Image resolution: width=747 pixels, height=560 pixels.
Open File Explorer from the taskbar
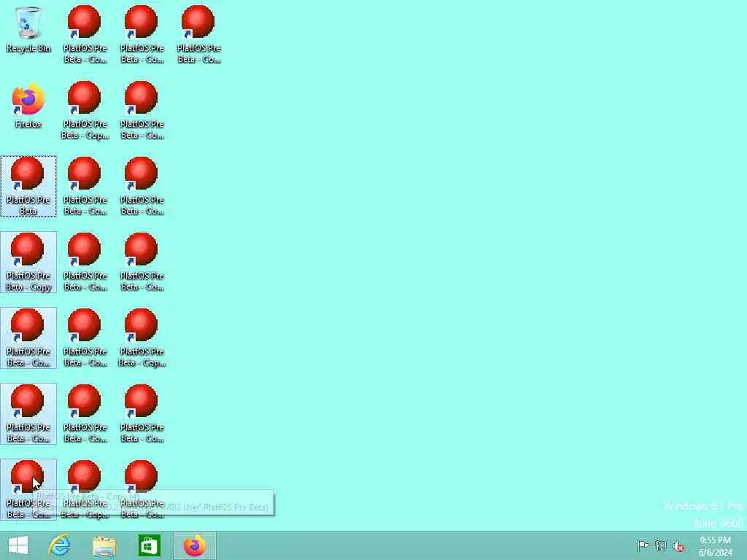[104, 545]
